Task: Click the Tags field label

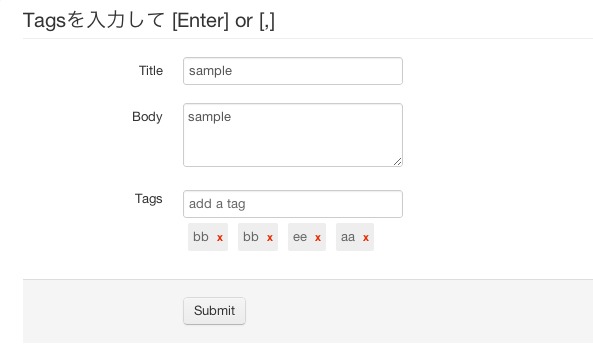Action: tap(149, 199)
